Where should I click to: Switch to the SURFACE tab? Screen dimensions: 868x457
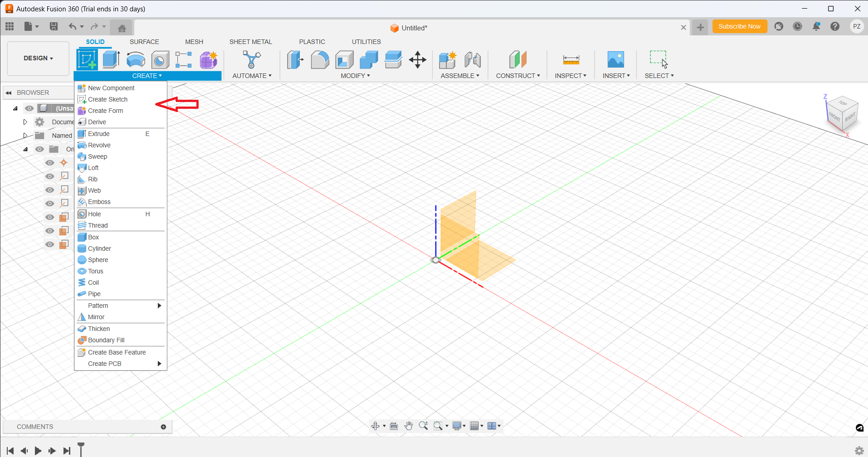tap(144, 42)
